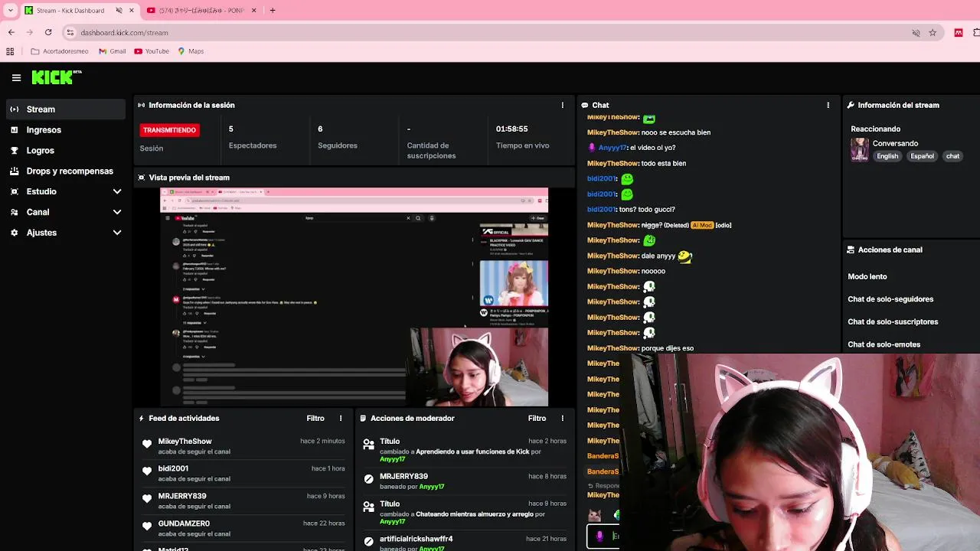Open the apps grid in bookmarks bar

coord(10,51)
